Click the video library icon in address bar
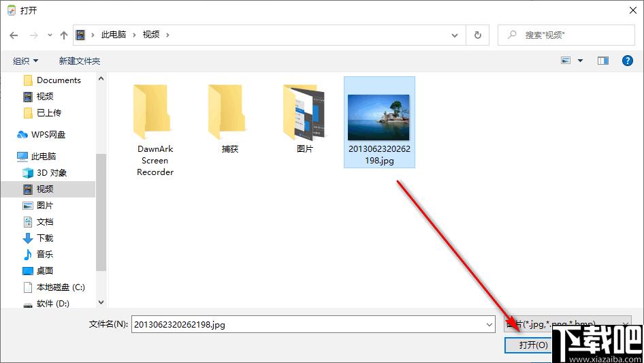Image resolution: width=644 pixels, height=363 pixels. (80, 35)
